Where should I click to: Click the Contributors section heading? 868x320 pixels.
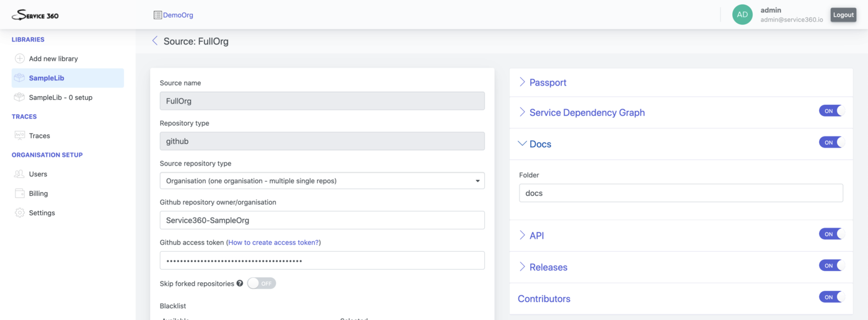click(544, 299)
